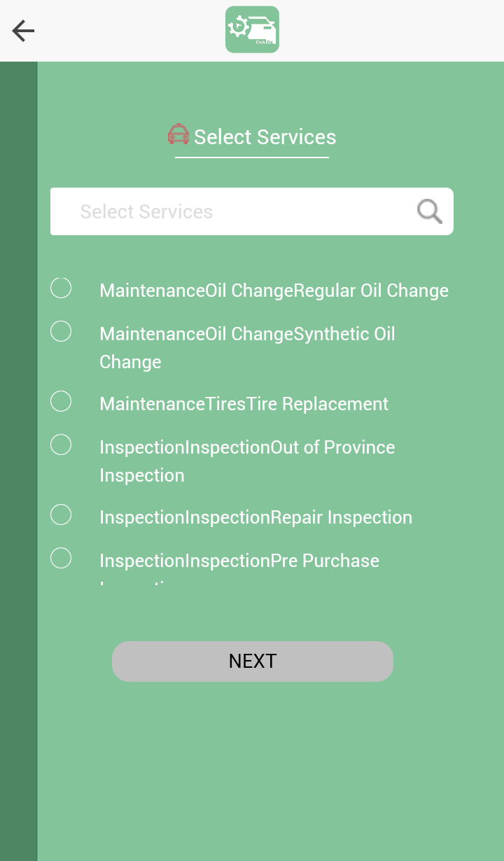The image size is (504, 861).
Task: Select the Tire Replacement radio button
Action: coord(61,401)
